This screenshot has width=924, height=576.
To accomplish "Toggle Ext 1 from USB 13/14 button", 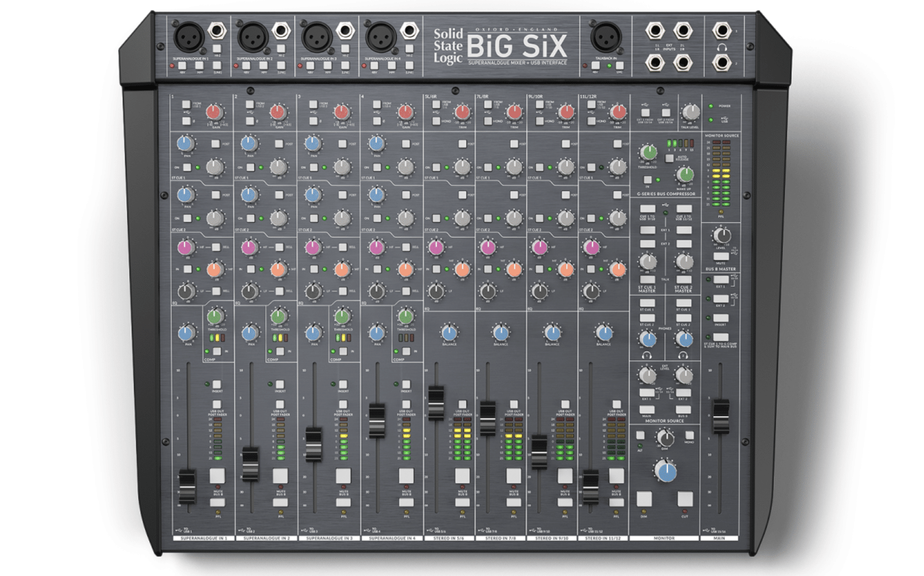I will point(645,112).
